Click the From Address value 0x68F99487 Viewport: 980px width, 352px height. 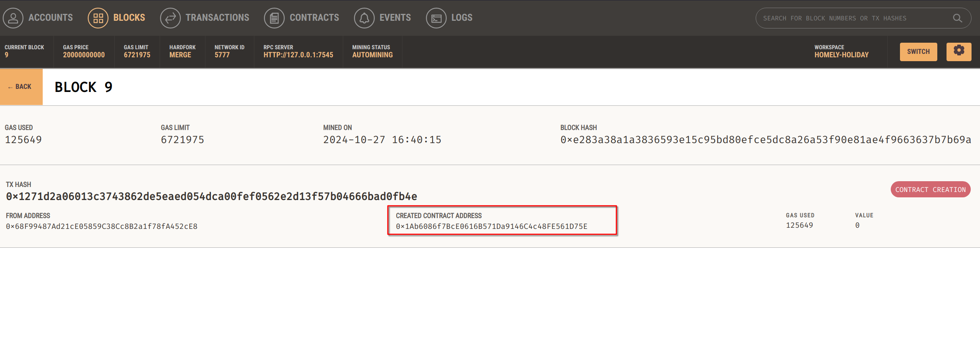(102, 227)
